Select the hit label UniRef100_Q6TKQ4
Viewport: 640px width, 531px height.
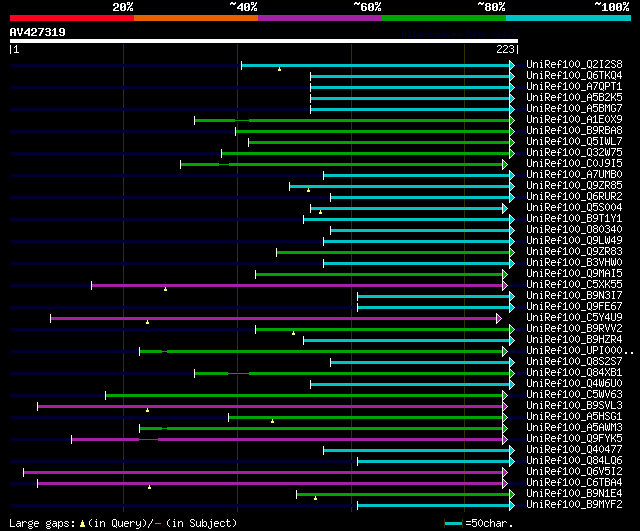coord(574,76)
